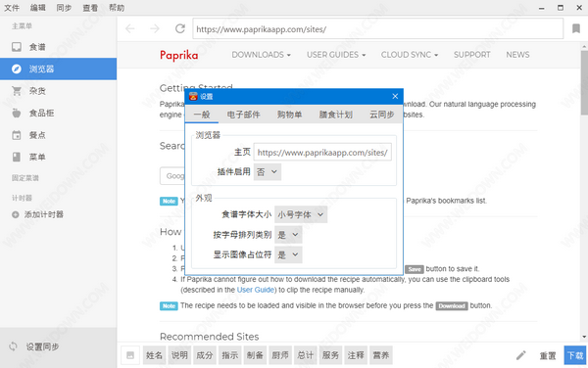
Task: Open the User Guide hyperlink
Action: click(256, 290)
